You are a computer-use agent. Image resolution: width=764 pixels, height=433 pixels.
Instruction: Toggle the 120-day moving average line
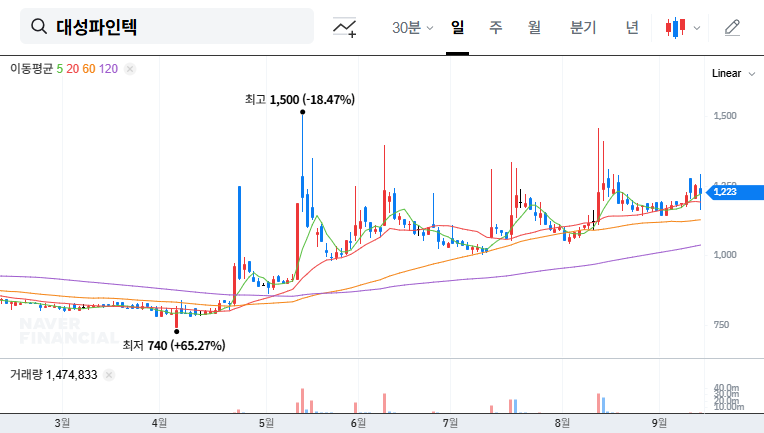(109, 69)
